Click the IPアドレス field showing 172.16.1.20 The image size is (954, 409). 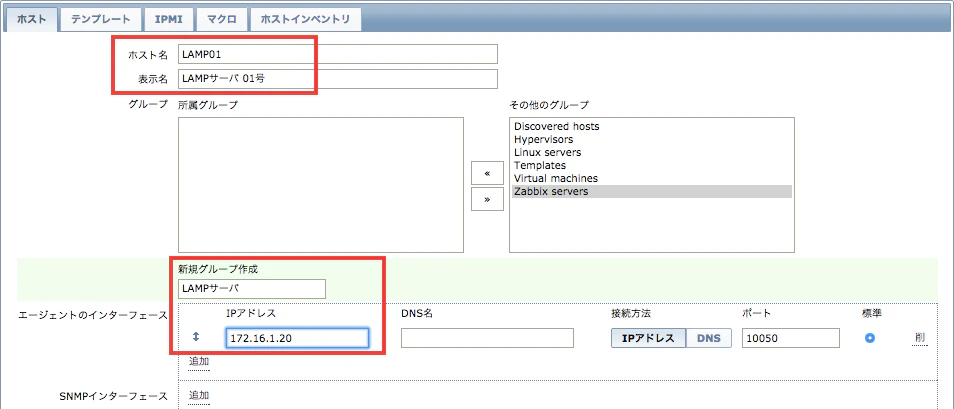pos(297,338)
